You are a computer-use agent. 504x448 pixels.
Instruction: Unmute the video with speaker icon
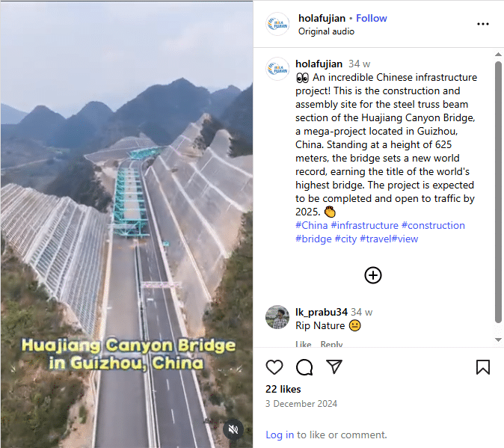pos(233,429)
